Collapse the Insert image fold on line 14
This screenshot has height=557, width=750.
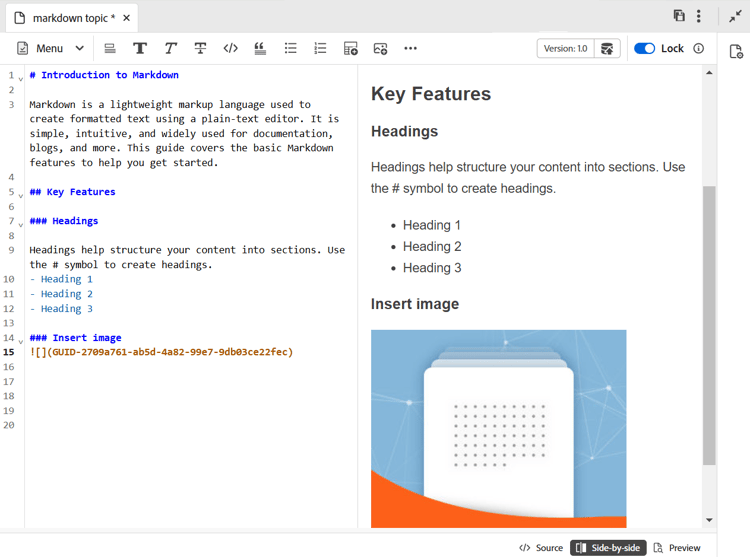pos(21,341)
